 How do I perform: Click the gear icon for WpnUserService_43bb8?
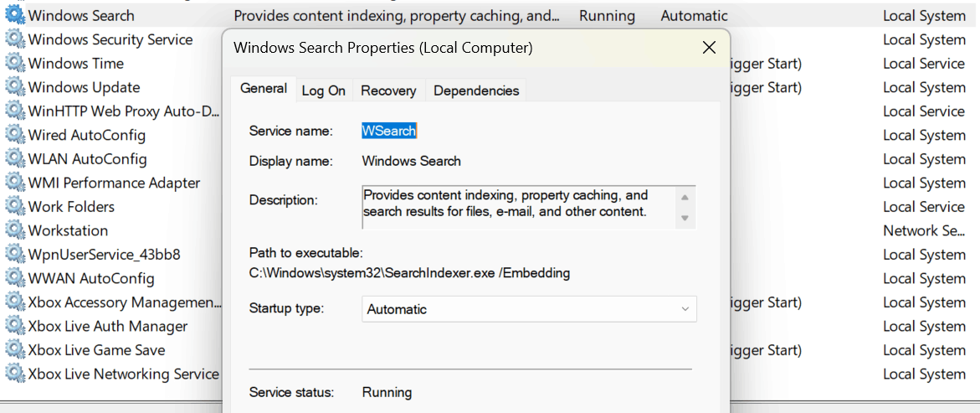[x=14, y=254]
